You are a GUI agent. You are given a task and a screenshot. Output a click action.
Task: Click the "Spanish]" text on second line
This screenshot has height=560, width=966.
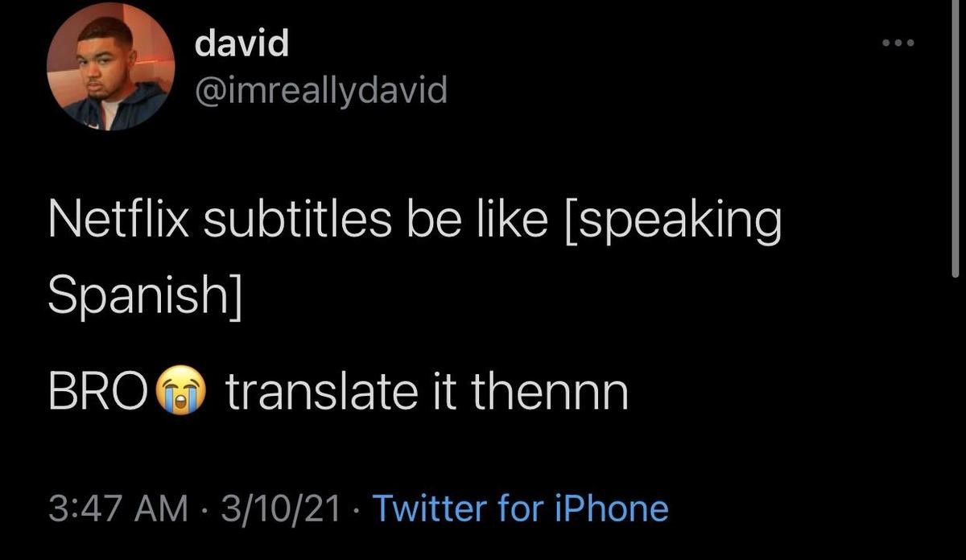pos(145,298)
